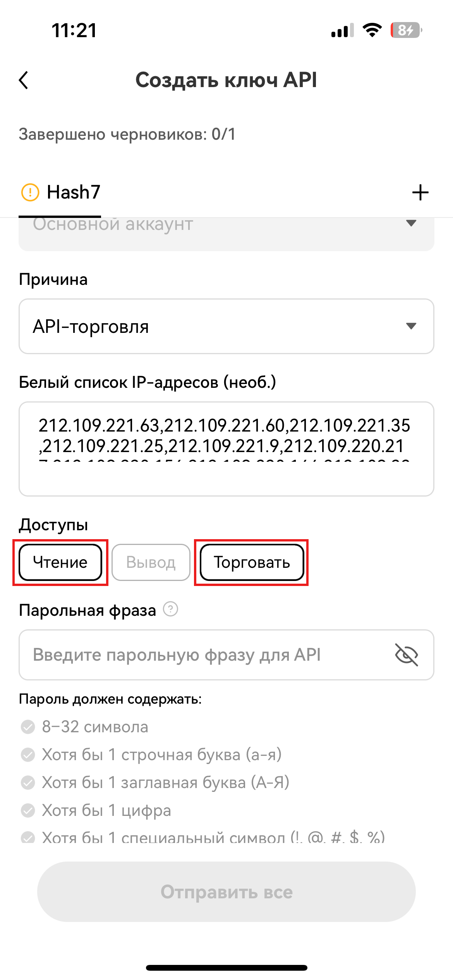Open the Причина dropdown showing API-торговля
Viewport: 453px width, 980px height.
226,326
